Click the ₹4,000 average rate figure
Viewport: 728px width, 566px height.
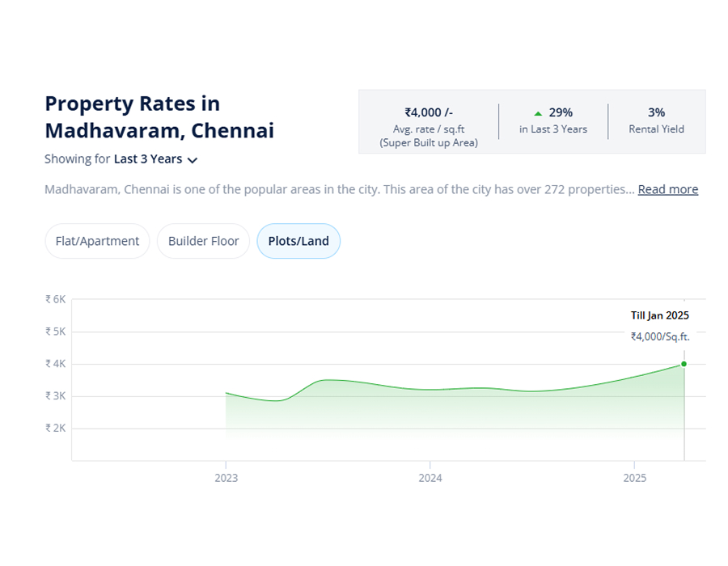click(x=429, y=112)
